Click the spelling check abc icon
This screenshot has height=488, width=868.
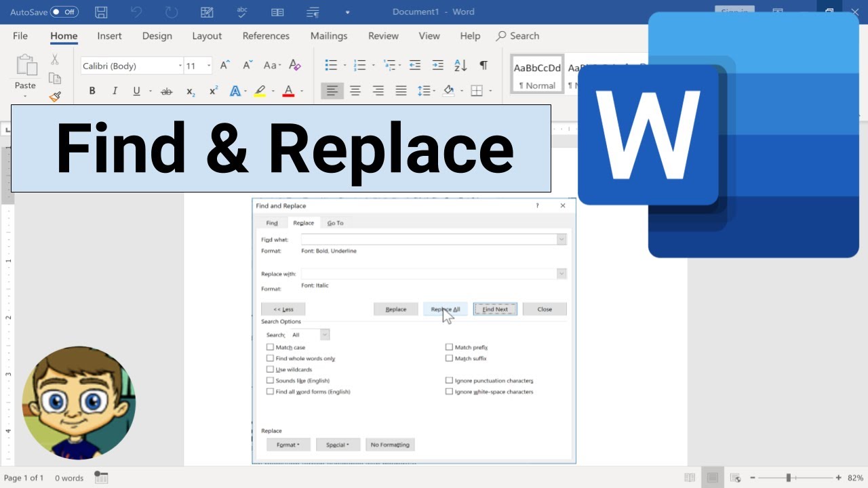[242, 12]
